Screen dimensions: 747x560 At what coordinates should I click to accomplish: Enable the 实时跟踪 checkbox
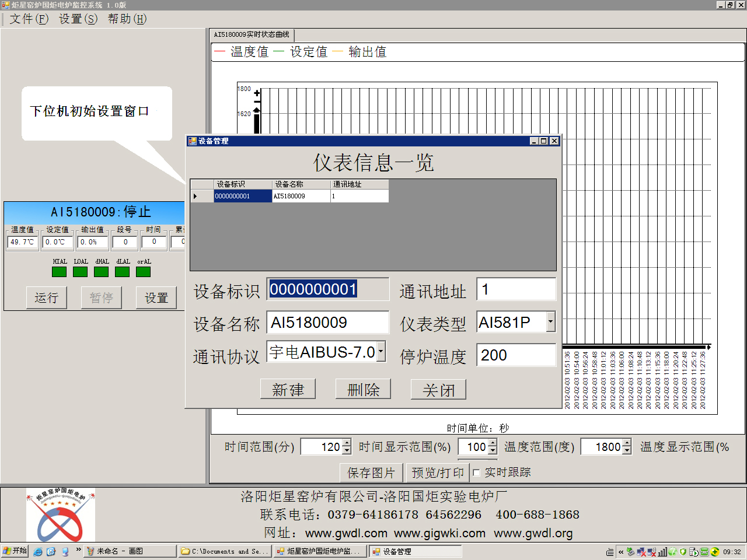(477, 473)
